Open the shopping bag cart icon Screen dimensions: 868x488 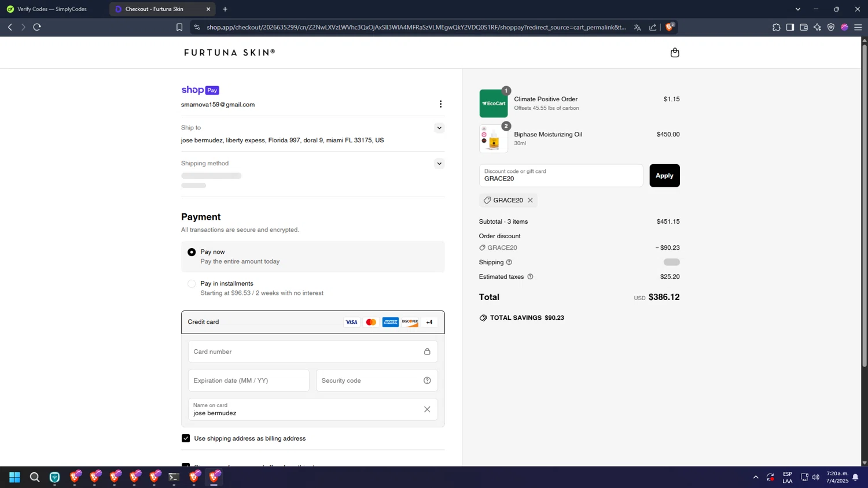674,53
